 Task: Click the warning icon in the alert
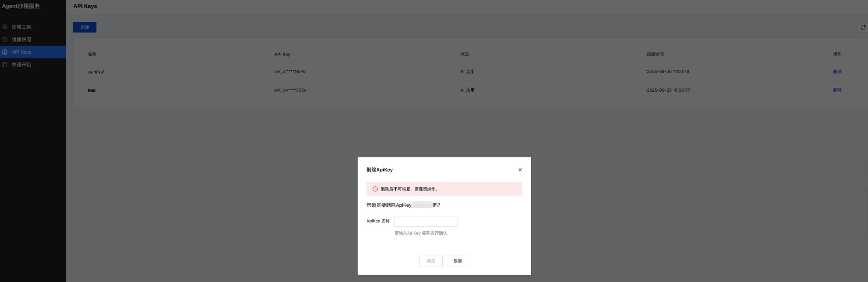click(375, 189)
